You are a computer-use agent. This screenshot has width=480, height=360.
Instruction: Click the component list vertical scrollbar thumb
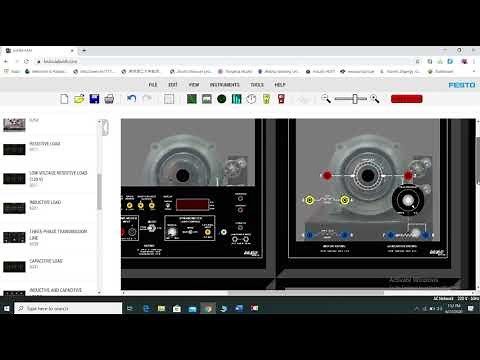point(99,191)
